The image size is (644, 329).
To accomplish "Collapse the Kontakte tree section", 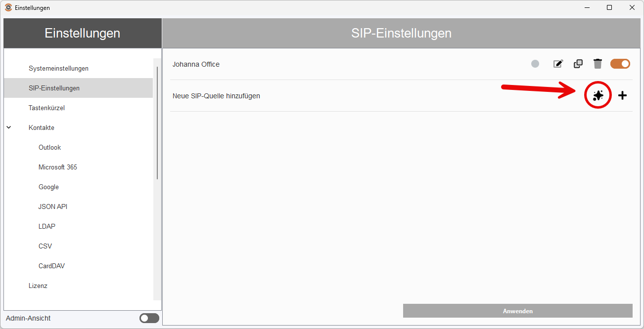I will pos(9,127).
